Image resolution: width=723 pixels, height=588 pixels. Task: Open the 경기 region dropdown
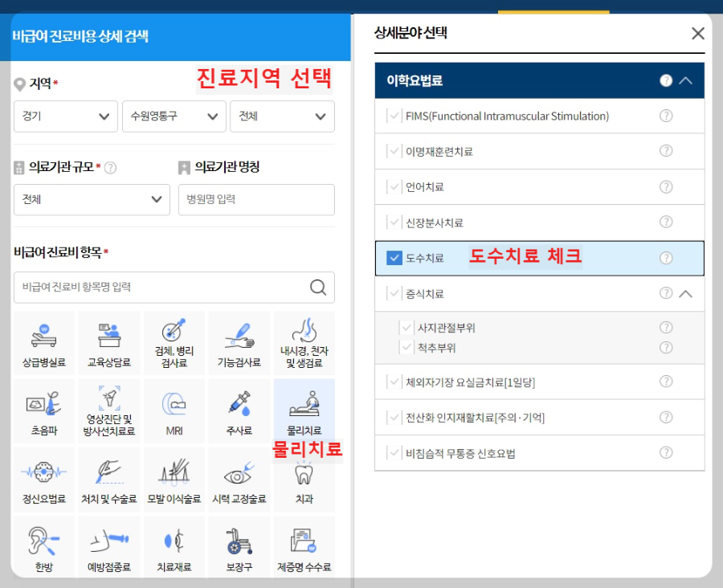[65, 116]
